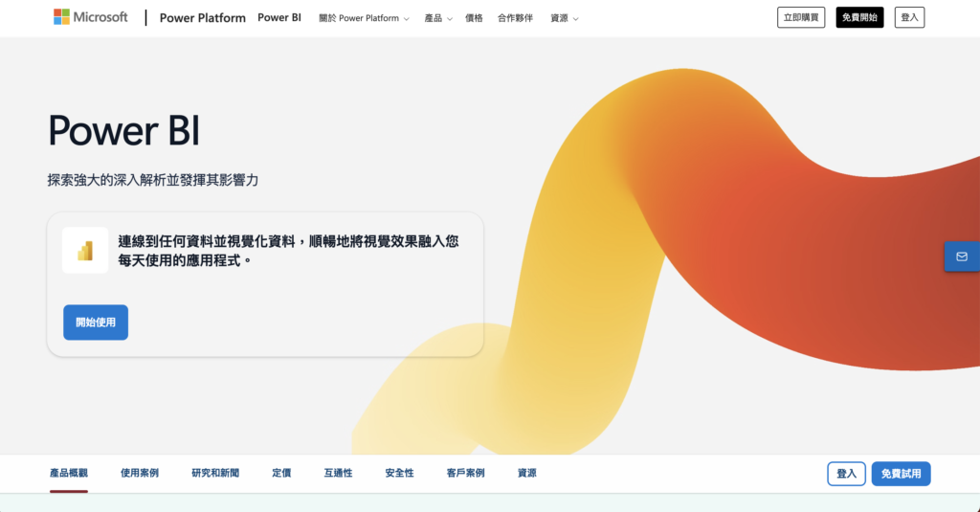This screenshot has width=980, height=512.
Task: Click the large Power BI heading
Action: pos(124,131)
